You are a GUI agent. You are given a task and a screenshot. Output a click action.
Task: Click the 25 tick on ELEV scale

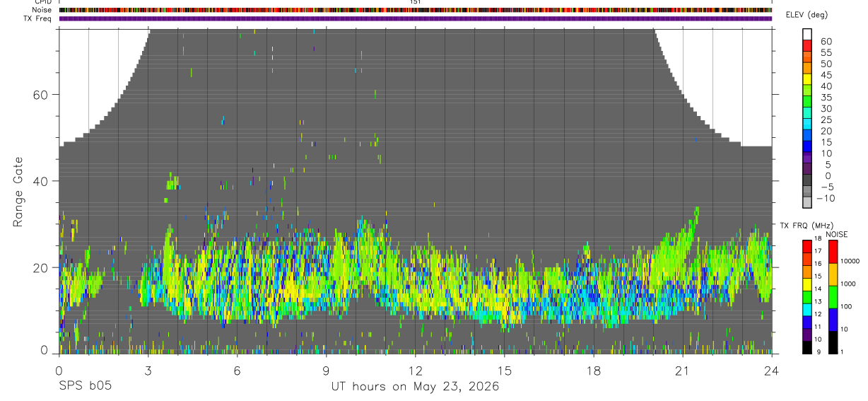coord(826,120)
